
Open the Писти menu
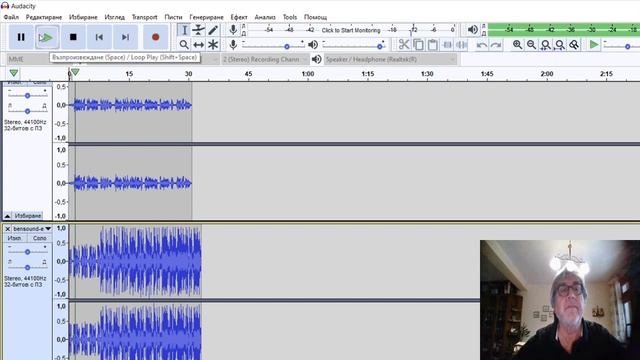tap(173, 17)
